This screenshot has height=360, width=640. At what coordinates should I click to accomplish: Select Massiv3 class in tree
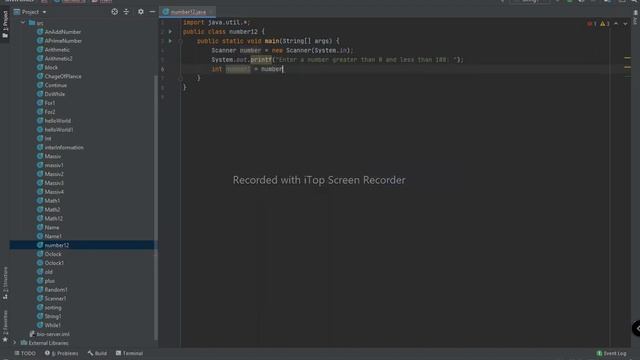click(50, 183)
